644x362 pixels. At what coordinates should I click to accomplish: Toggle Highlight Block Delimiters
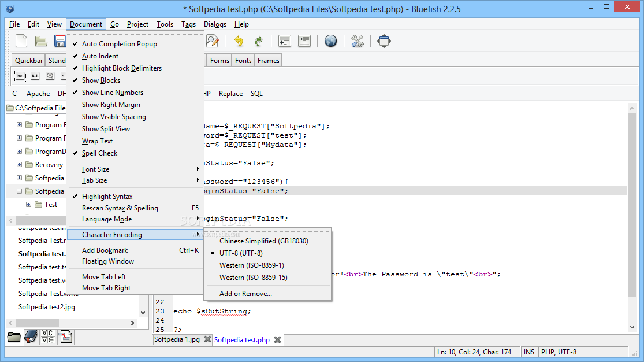tap(135, 68)
